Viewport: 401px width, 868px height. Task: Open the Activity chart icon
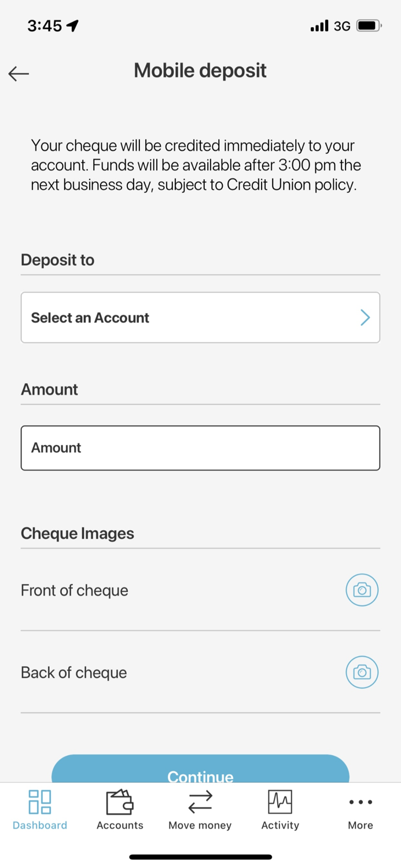point(280,803)
